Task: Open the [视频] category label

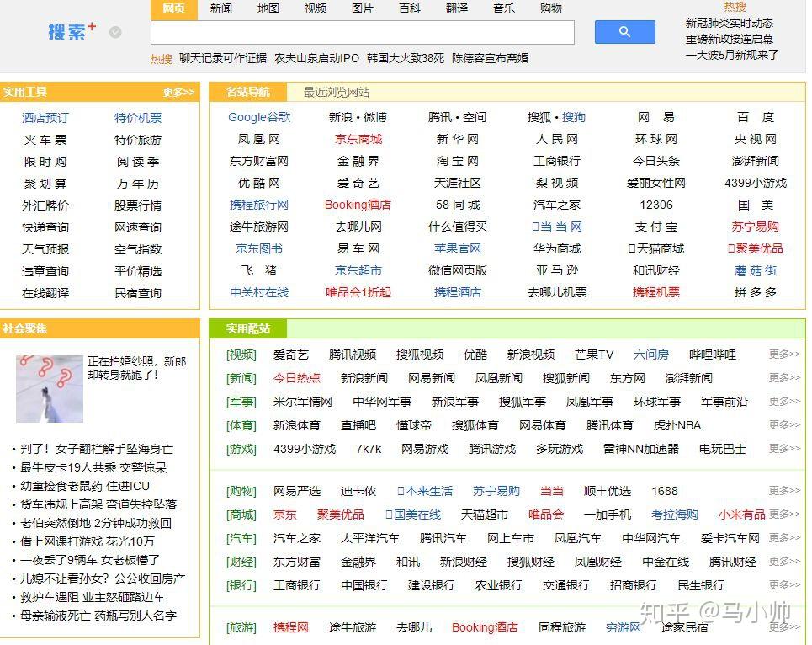Action: tap(241, 354)
